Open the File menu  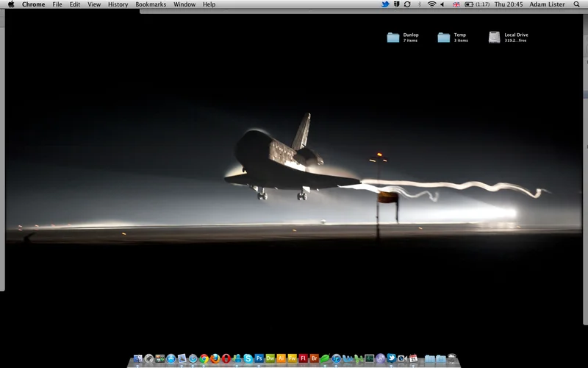[x=57, y=4]
